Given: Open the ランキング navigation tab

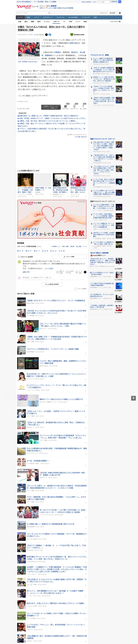Looking at the screenshot, I should click(x=86, y=17).
